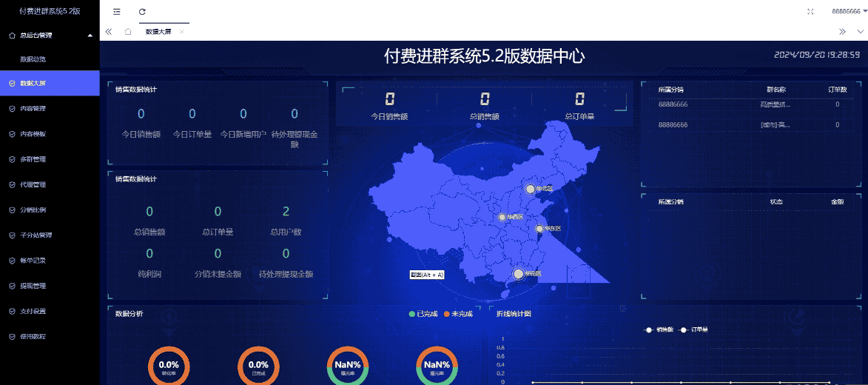Open 子分站管理 sidebar item
Screen dimensions: 868x385
50,235
